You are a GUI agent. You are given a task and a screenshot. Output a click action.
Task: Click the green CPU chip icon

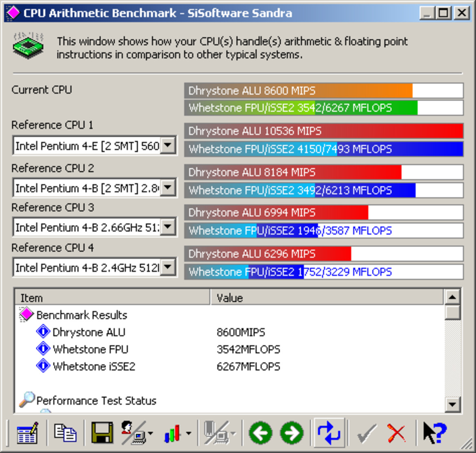coord(28,46)
